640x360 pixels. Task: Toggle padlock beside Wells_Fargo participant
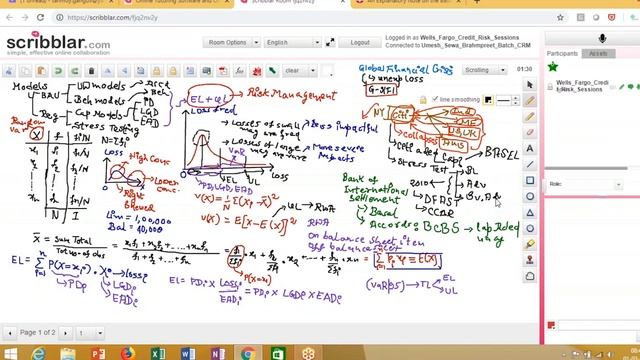pos(550,87)
